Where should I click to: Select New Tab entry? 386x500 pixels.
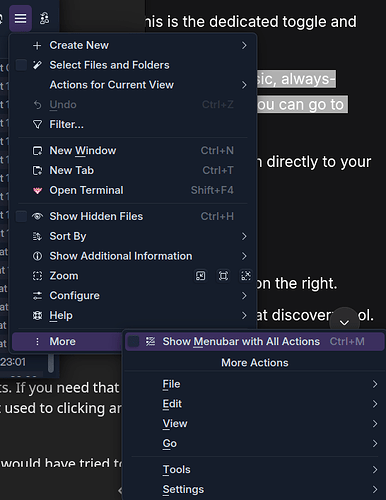(x=133, y=171)
